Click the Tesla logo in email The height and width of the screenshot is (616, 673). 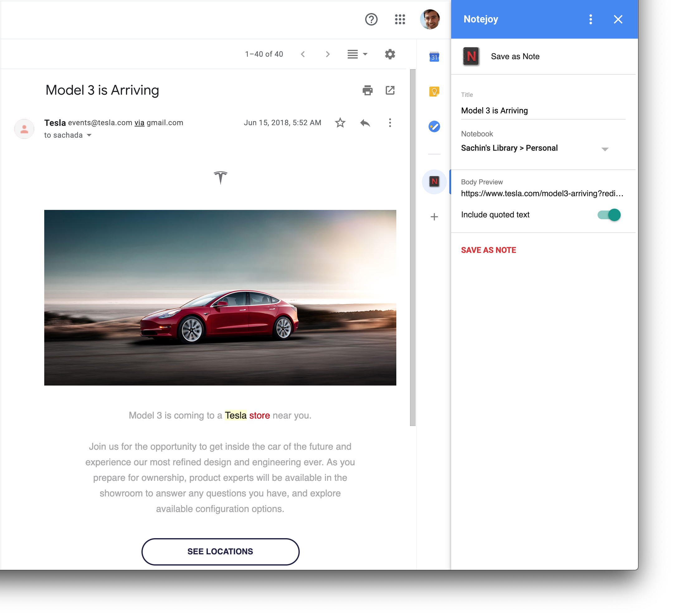220,177
